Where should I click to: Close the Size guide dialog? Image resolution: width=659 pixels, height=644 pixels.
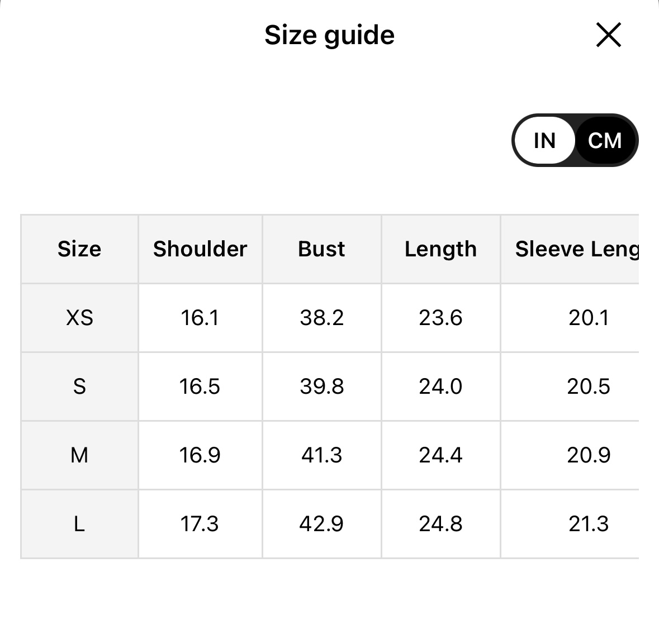tap(608, 35)
